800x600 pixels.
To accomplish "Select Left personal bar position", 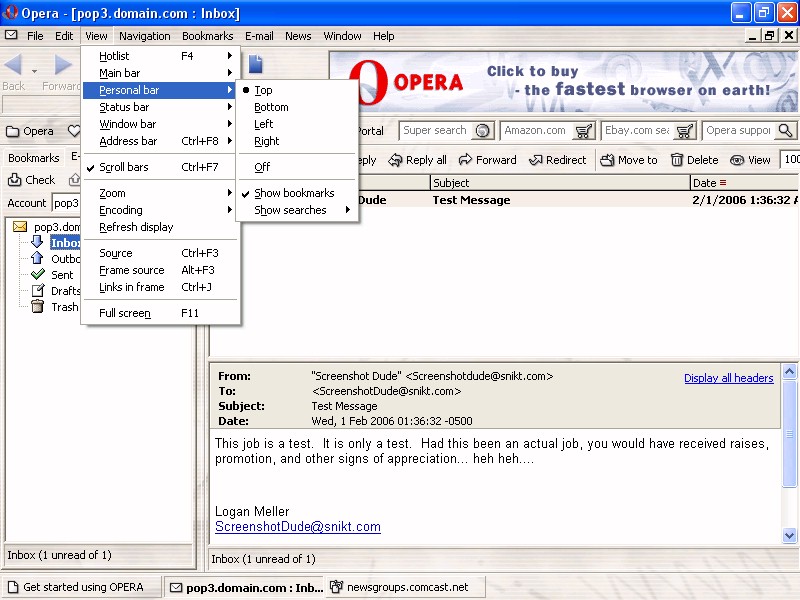I will [296, 124].
